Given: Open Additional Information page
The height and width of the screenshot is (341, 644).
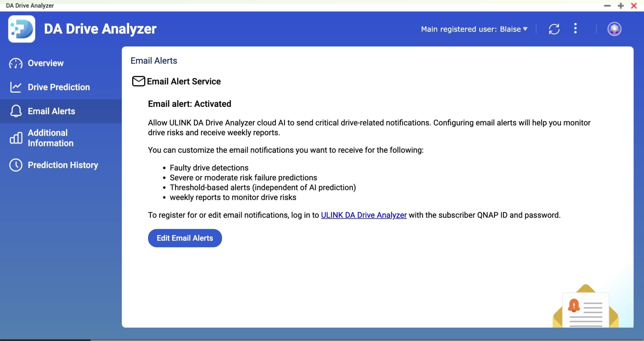Looking at the screenshot, I should click(x=61, y=138).
